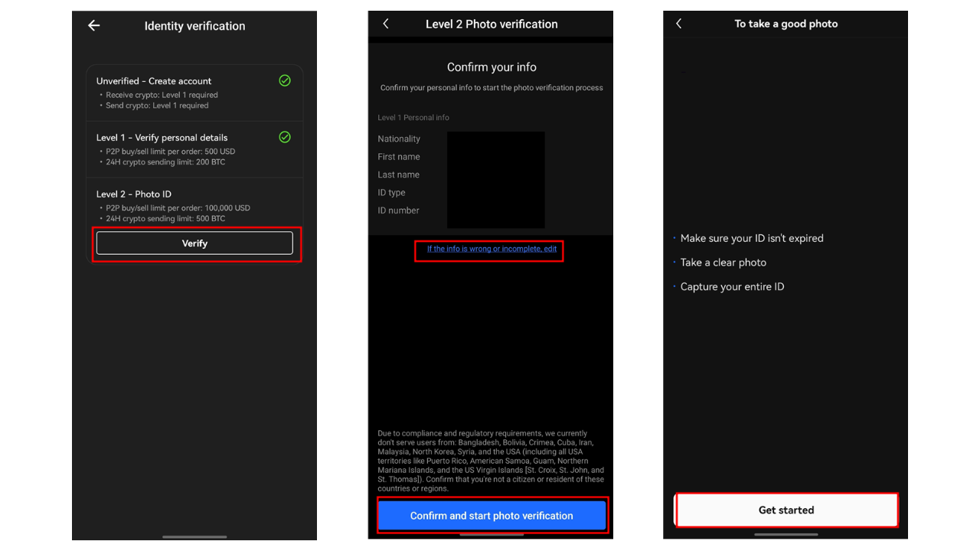Screen dimensions: 980x551
Task: Click the Nationality field label
Action: coord(399,139)
